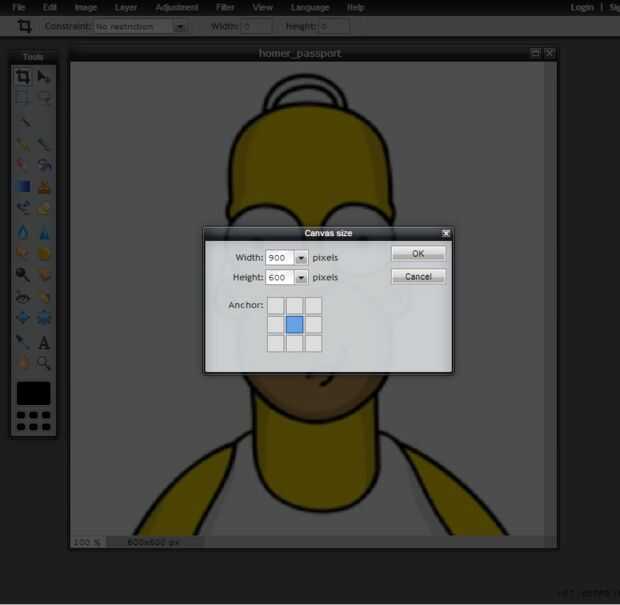
Task: Set anchor to bottom-right cell
Action: tap(314, 343)
